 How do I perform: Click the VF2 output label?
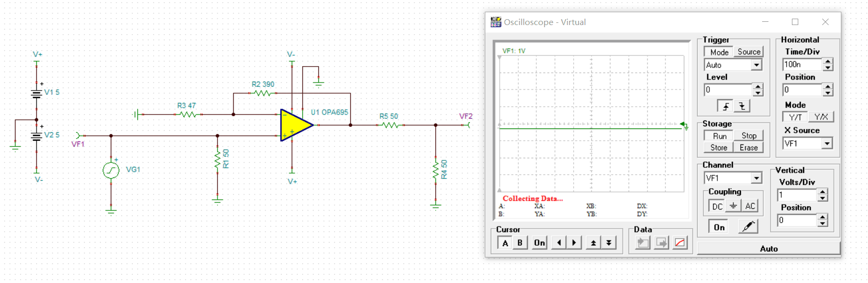pos(466,116)
